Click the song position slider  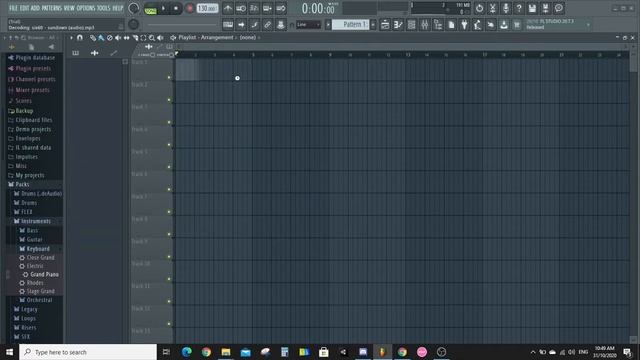pyautogui.click(x=182, y=25)
